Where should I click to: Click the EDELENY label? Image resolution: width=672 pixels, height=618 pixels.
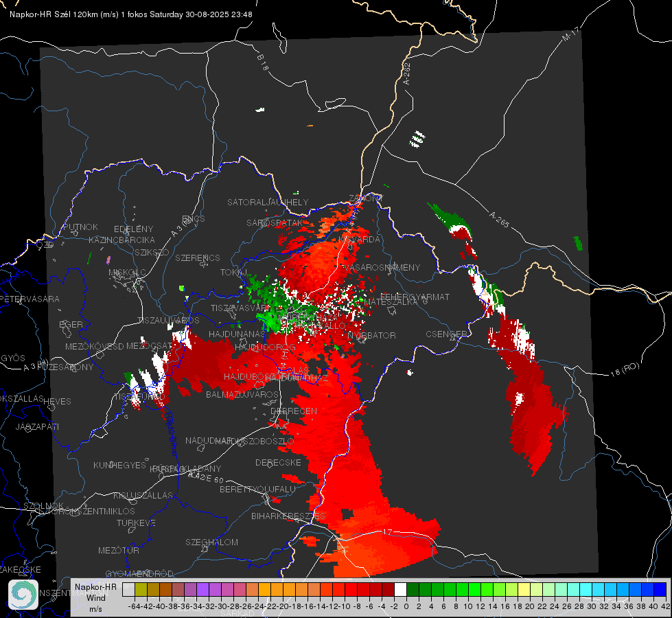click(133, 229)
